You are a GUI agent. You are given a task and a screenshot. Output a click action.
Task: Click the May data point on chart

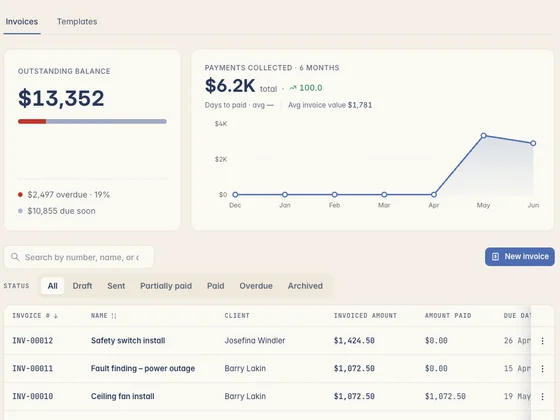[484, 135]
